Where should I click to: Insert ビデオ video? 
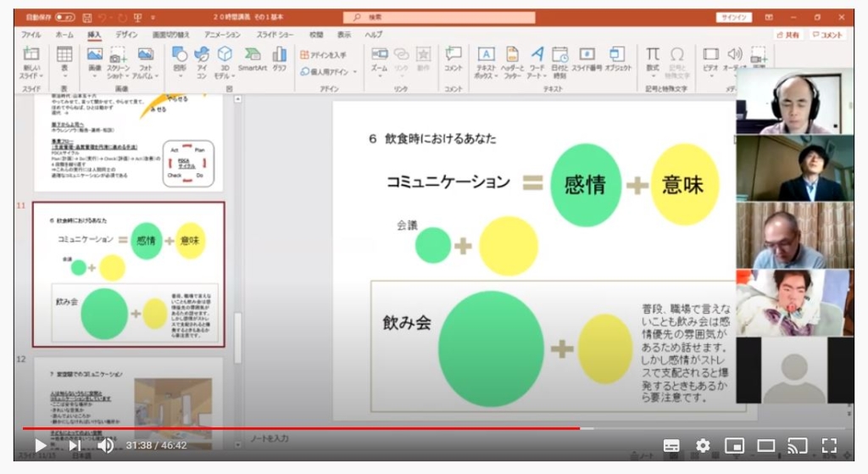click(711, 62)
